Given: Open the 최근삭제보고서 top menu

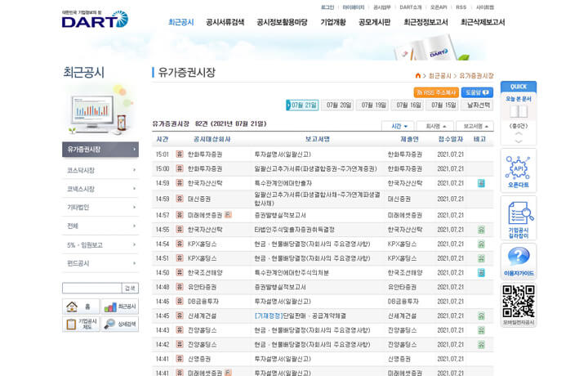Looking at the screenshot, I should (483, 22).
